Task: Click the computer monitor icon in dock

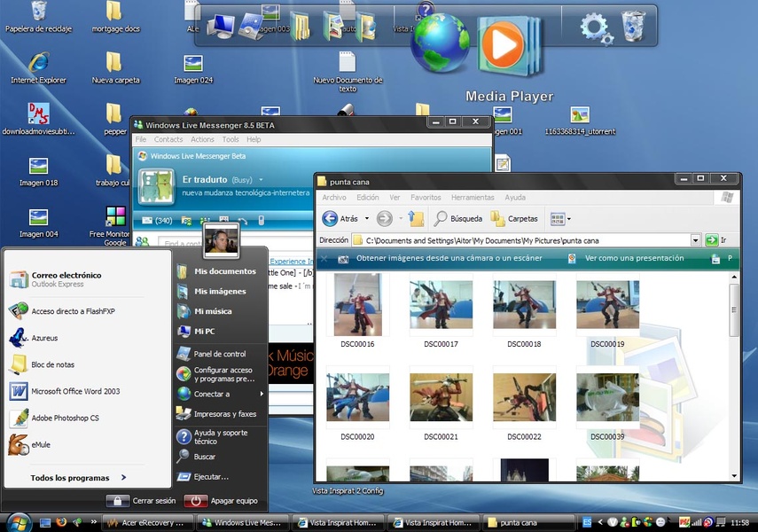Action: (x=221, y=27)
